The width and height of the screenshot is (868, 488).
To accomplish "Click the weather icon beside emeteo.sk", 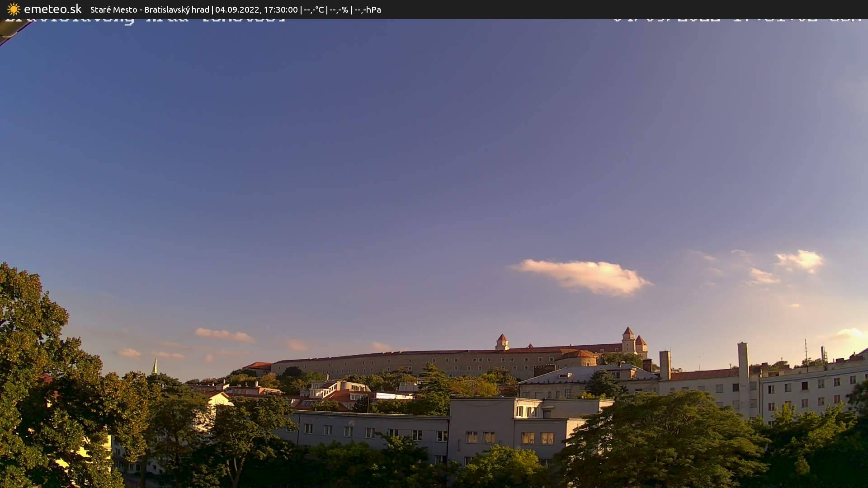I will click(13, 9).
